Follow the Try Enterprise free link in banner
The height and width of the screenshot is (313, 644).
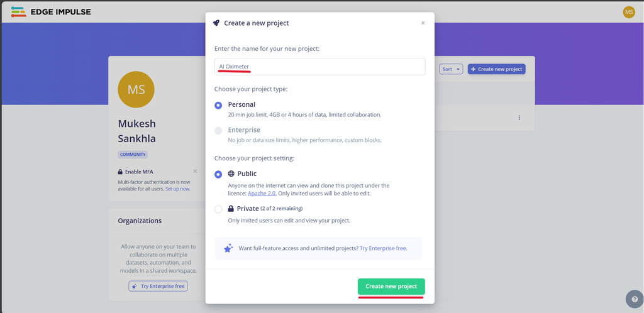coord(383,248)
